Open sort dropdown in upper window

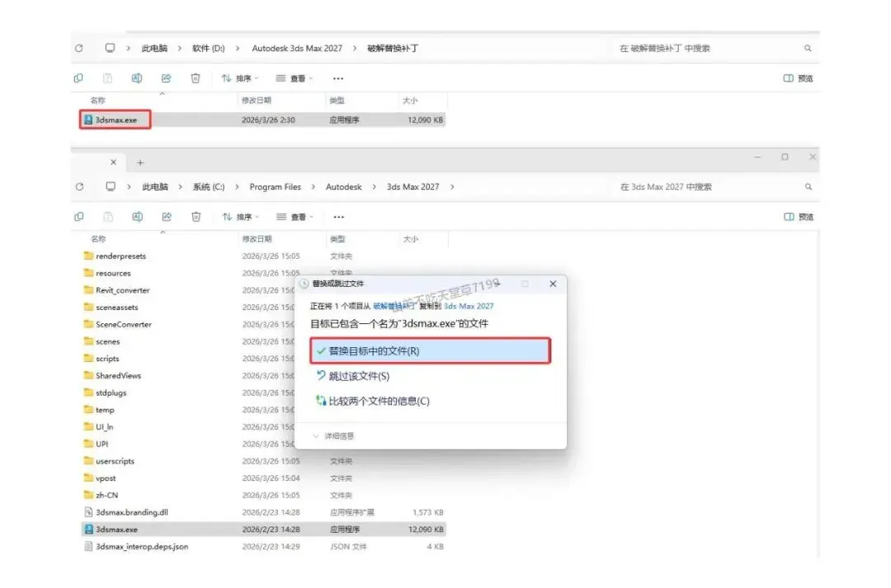click(240, 78)
